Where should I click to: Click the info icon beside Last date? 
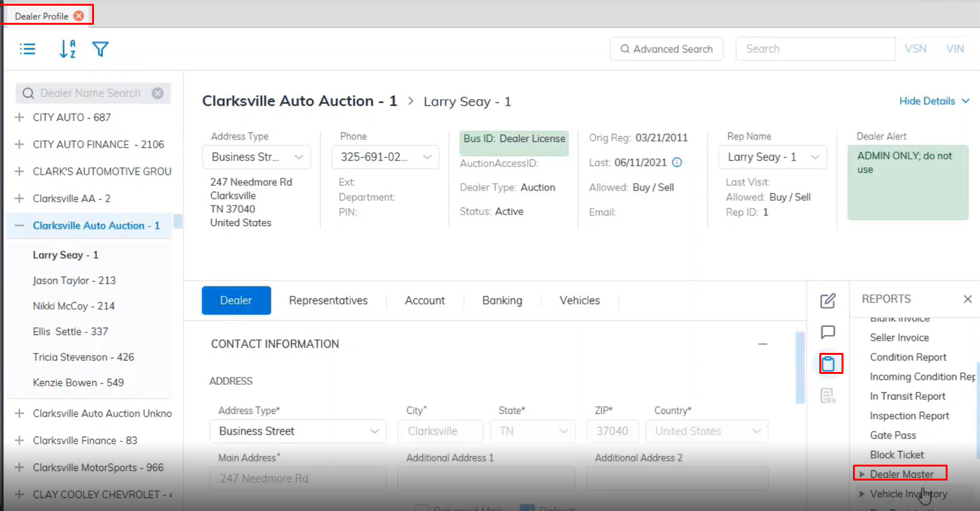point(677,163)
